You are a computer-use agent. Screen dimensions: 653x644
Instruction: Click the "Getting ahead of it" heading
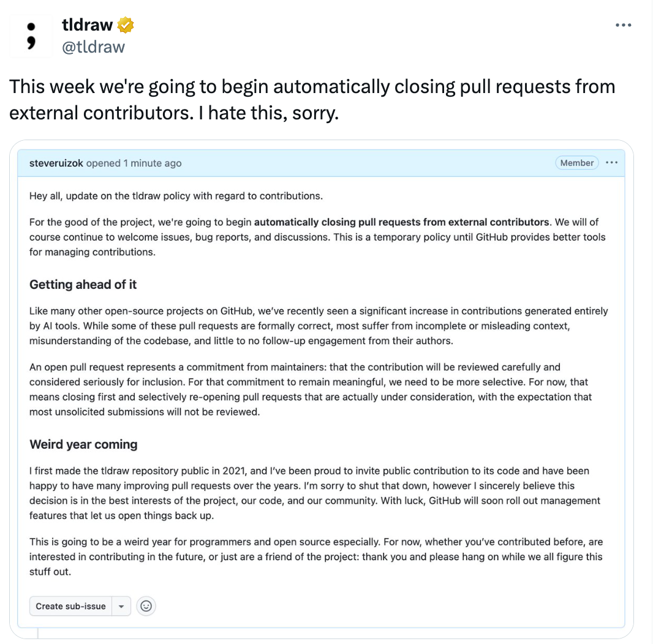[x=83, y=284]
